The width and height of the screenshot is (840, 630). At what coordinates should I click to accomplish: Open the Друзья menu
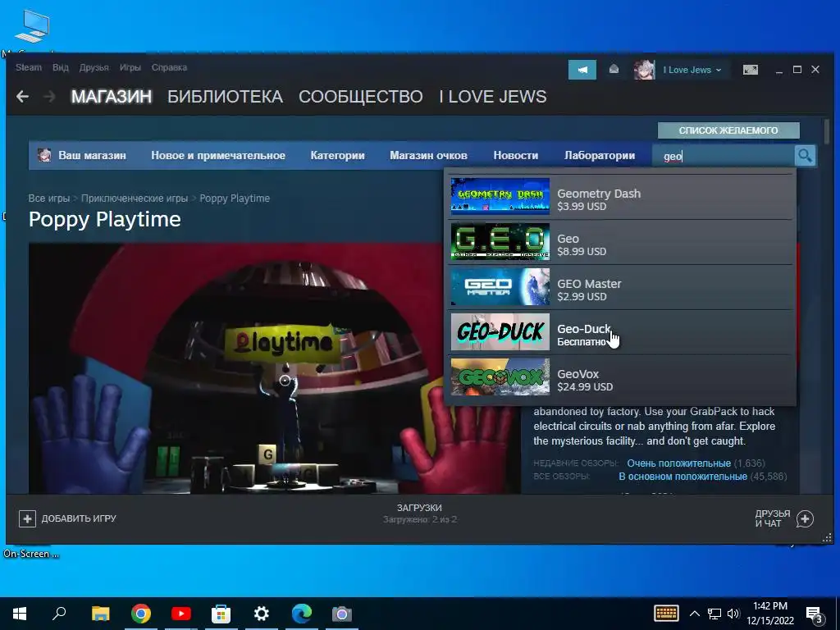[x=94, y=67]
